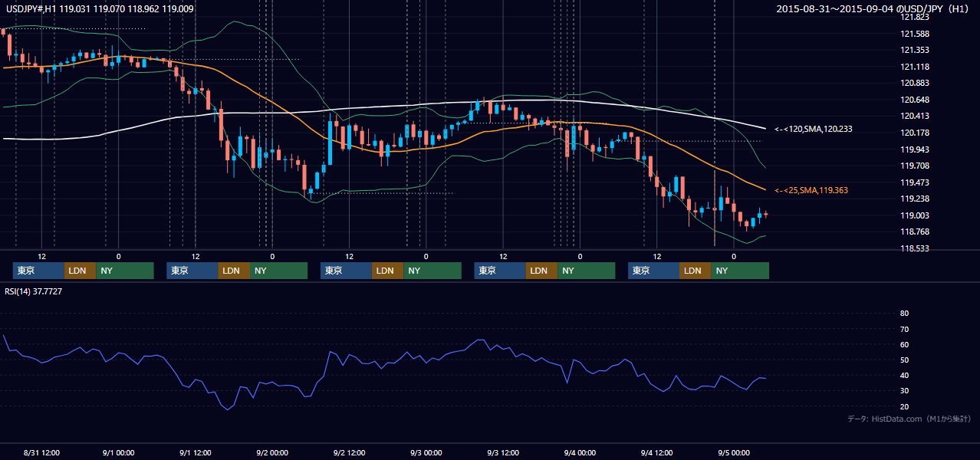Click the 9/4 00:00 date axis label

tap(580, 452)
